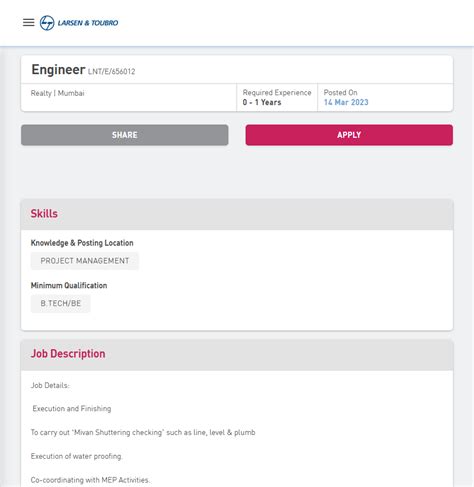Click the Required Experience label
Viewport: 474px width, 487px height.
pyautogui.click(x=277, y=92)
